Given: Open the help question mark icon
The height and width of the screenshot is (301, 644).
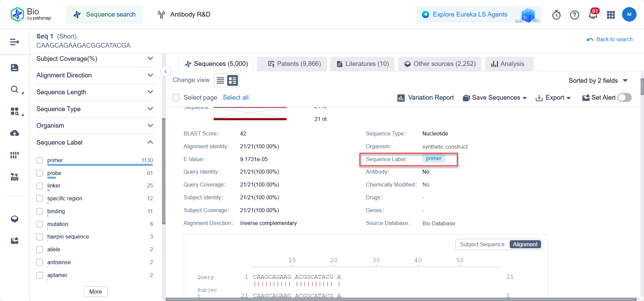Looking at the screenshot, I should point(574,15).
